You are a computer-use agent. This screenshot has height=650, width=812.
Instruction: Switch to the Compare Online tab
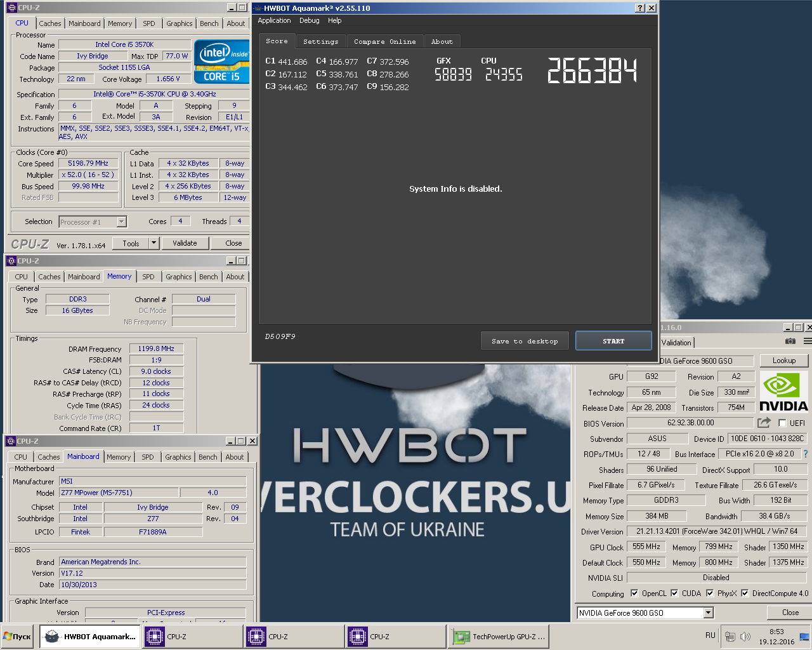[385, 42]
